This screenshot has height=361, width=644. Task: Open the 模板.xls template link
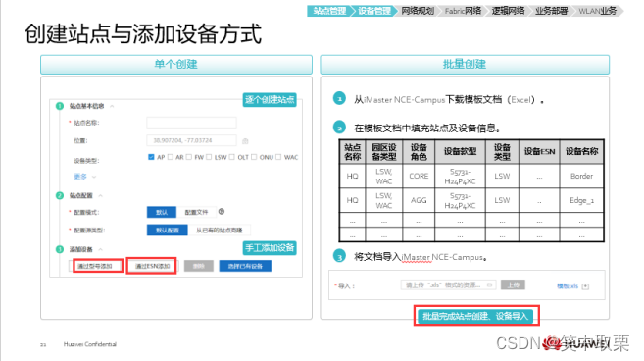pos(568,286)
